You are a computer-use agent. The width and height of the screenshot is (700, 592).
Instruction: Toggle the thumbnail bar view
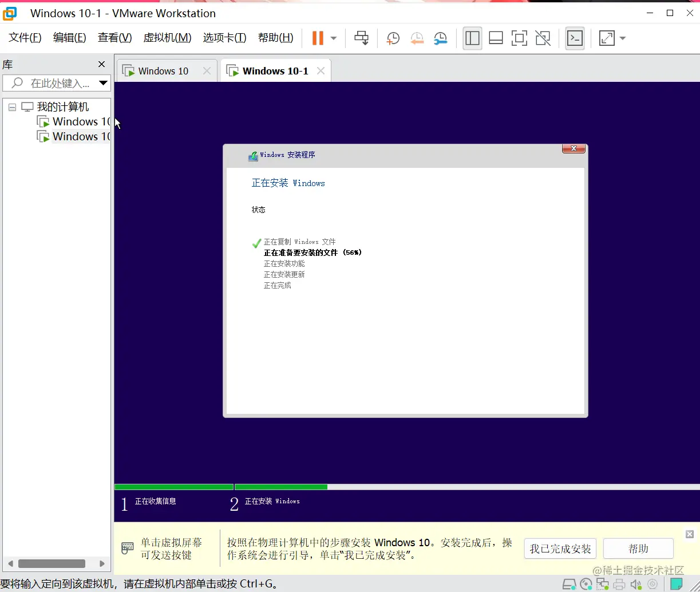coord(496,38)
